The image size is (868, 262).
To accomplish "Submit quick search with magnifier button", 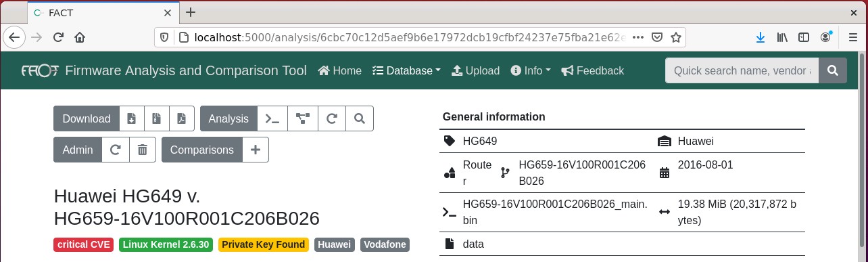I will 833,70.
